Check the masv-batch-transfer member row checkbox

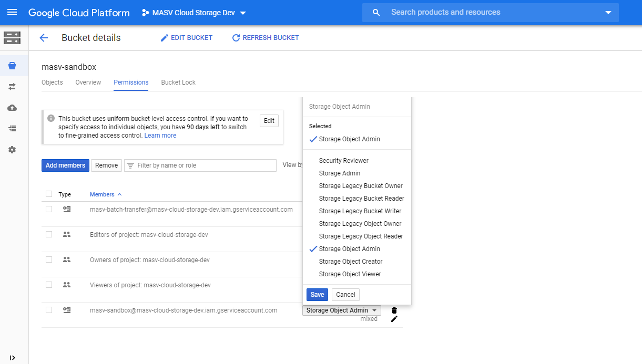click(x=49, y=209)
